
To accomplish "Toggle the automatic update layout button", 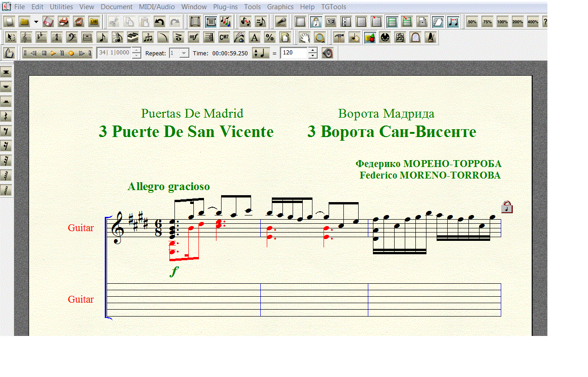I will [x=438, y=22].
